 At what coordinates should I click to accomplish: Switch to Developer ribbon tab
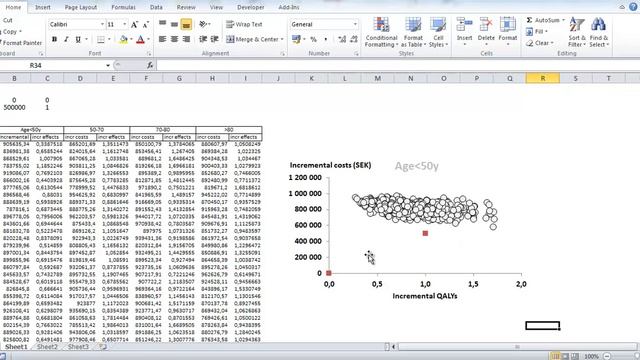pos(251,7)
